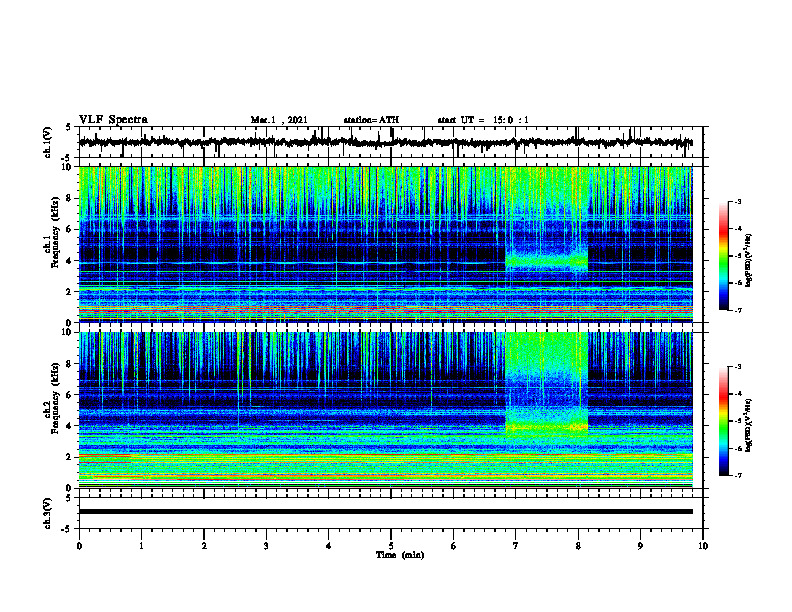Viewport: 792px width, 612px height.
Task: Click "-4" on the ch.2 color scale
Action: click(737, 394)
